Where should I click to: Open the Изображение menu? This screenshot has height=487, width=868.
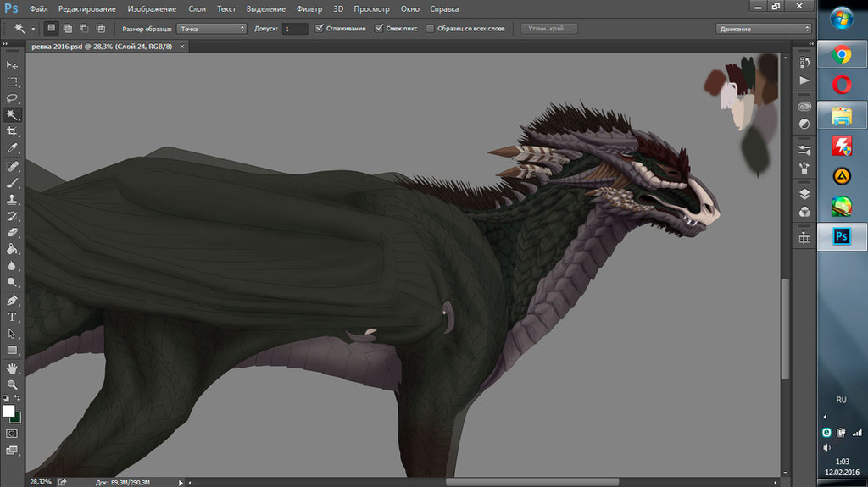click(x=152, y=8)
